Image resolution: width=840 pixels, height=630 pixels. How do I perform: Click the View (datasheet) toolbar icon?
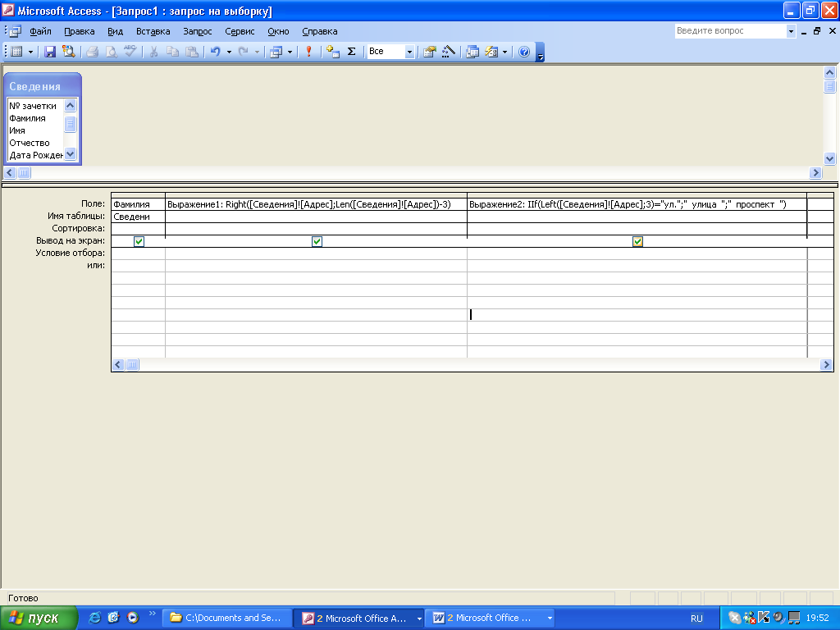click(16, 52)
